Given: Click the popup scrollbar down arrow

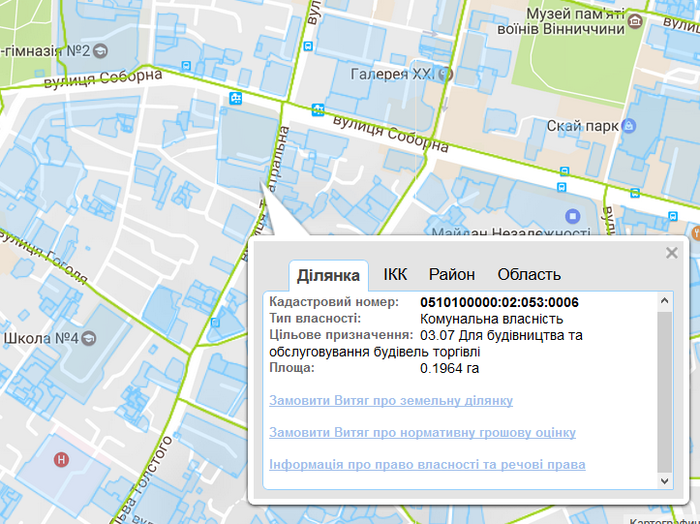Looking at the screenshot, I should tap(664, 481).
